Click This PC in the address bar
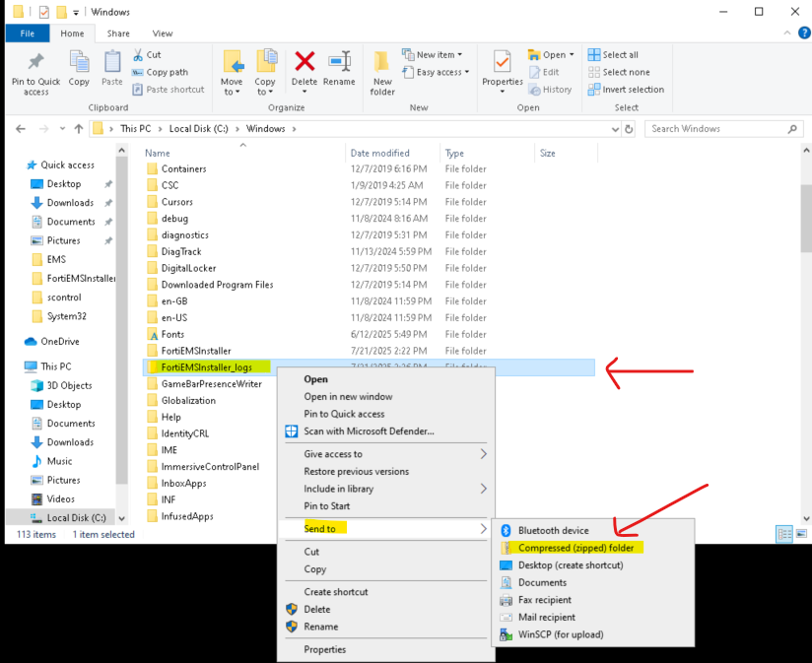 pyautogui.click(x=136, y=129)
